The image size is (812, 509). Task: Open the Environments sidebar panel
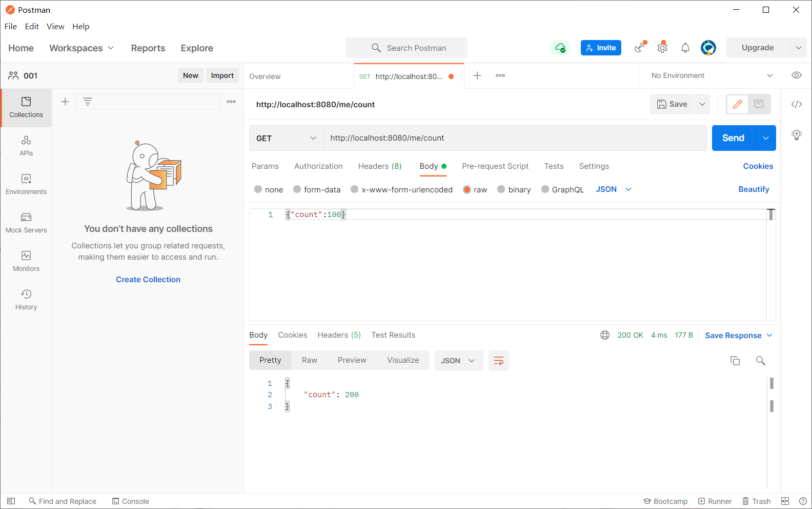click(26, 185)
